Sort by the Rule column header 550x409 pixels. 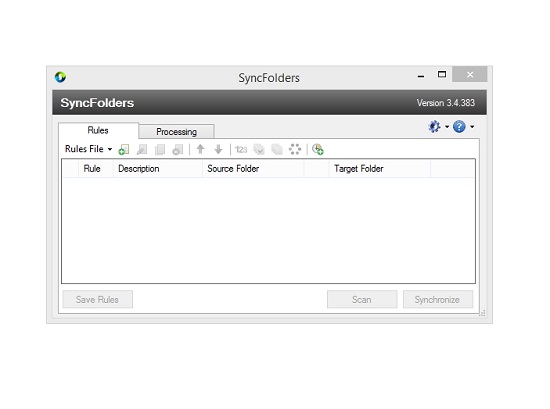(x=95, y=169)
